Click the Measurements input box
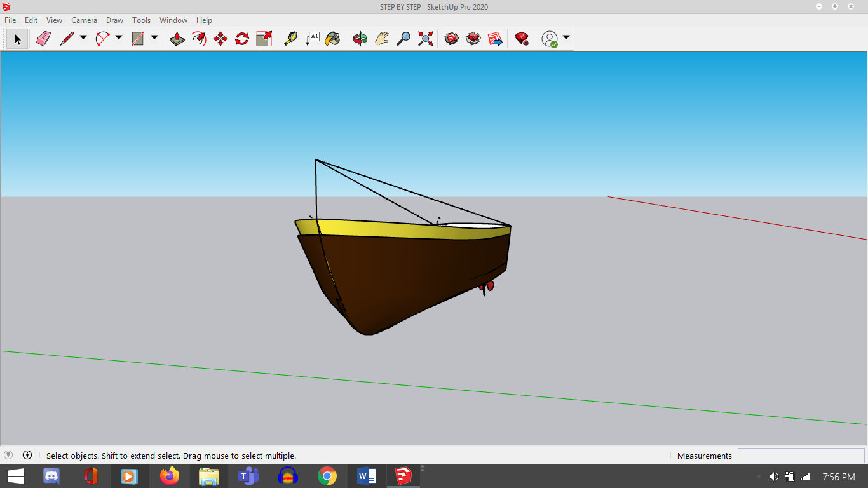Viewport: 868px width, 488px height. coord(801,456)
